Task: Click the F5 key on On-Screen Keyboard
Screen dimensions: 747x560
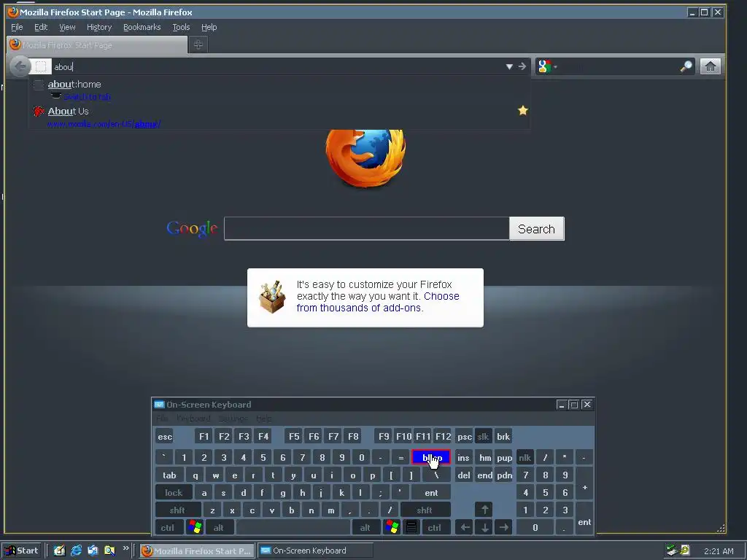Action: pyautogui.click(x=294, y=437)
